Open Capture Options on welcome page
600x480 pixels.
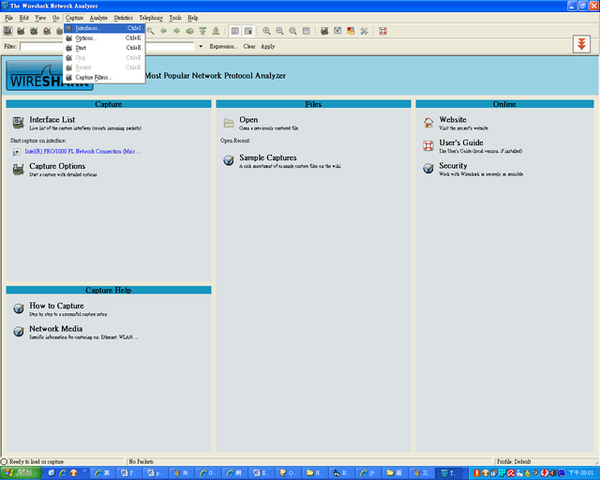[x=57, y=166]
